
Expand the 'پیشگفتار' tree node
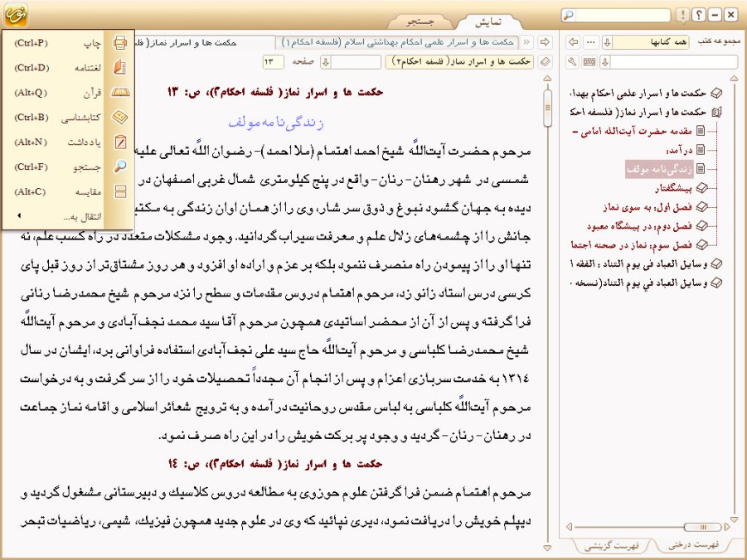pos(701,188)
